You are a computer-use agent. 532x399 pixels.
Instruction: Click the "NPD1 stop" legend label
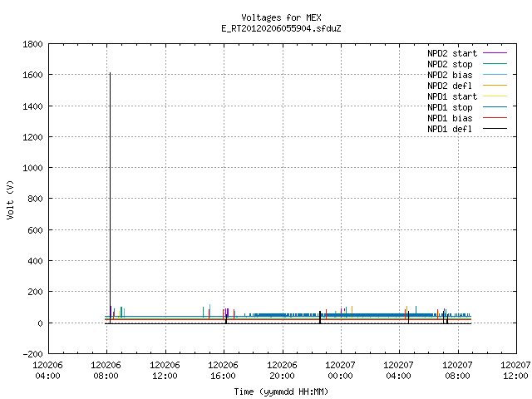pos(450,107)
